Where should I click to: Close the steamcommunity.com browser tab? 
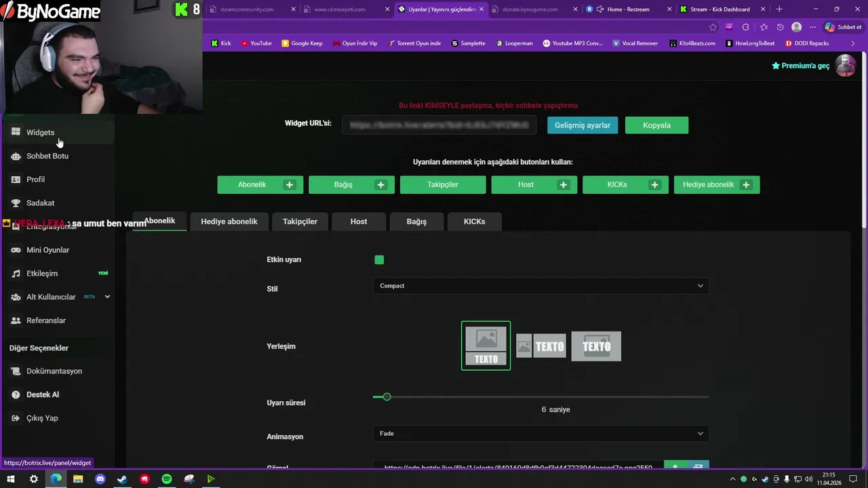pos(294,9)
